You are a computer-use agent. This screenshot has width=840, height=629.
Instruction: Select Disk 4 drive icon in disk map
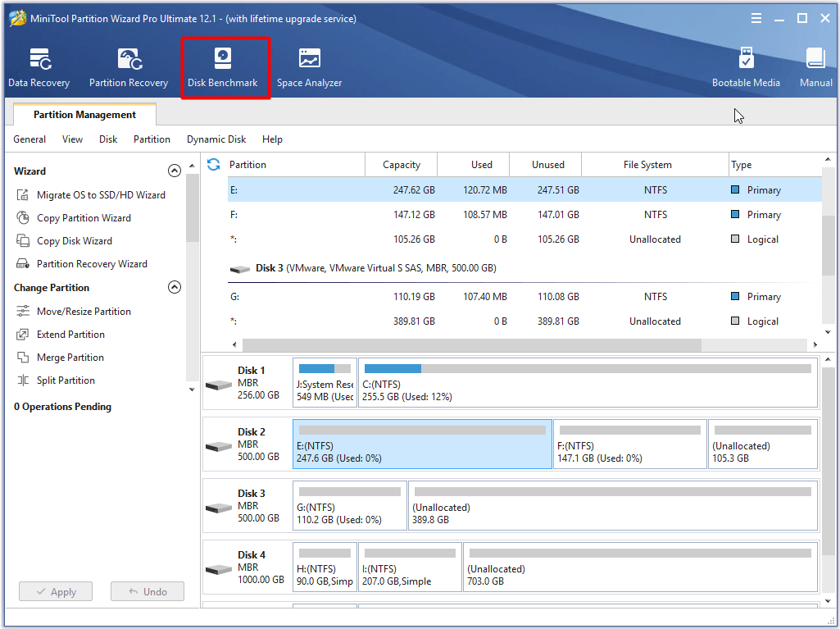click(219, 569)
